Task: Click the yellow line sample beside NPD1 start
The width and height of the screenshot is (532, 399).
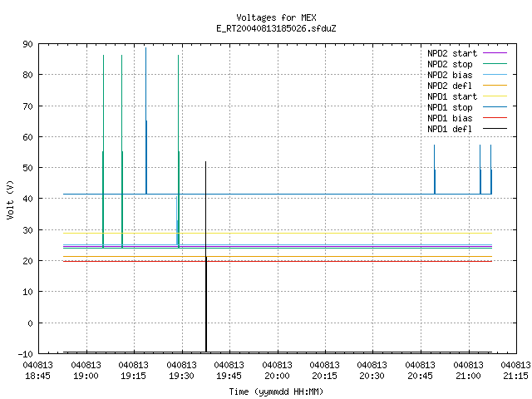Action: tap(495, 96)
